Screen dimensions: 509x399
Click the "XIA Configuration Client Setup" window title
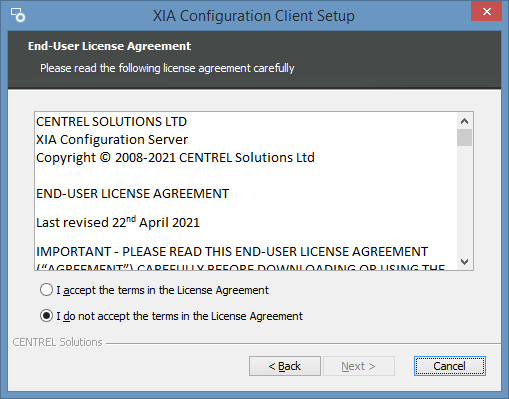click(254, 16)
